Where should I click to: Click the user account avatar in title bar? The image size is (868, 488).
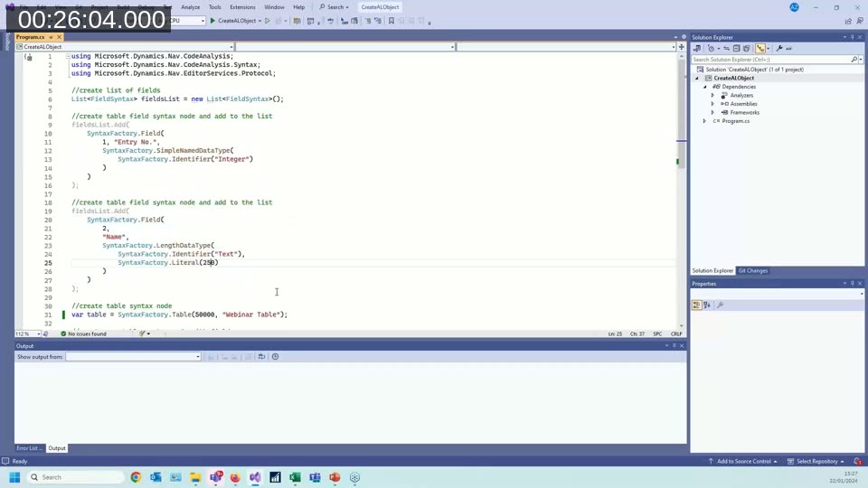tap(795, 7)
